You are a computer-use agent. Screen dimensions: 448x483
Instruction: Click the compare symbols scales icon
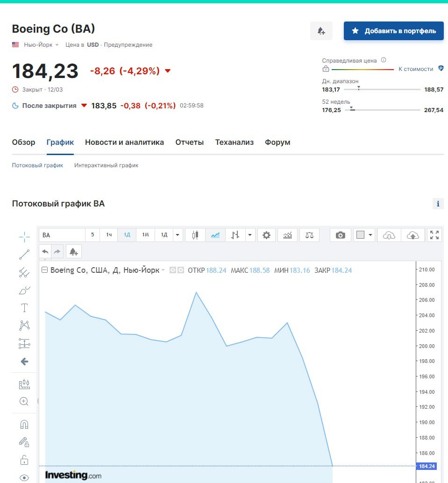coord(309,235)
